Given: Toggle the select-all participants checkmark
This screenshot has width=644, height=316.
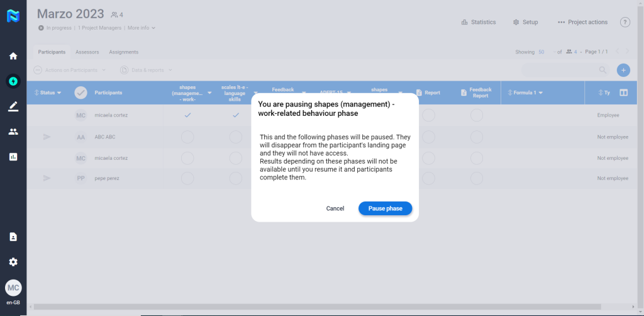Looking at the screenshot, I should 80,93.
